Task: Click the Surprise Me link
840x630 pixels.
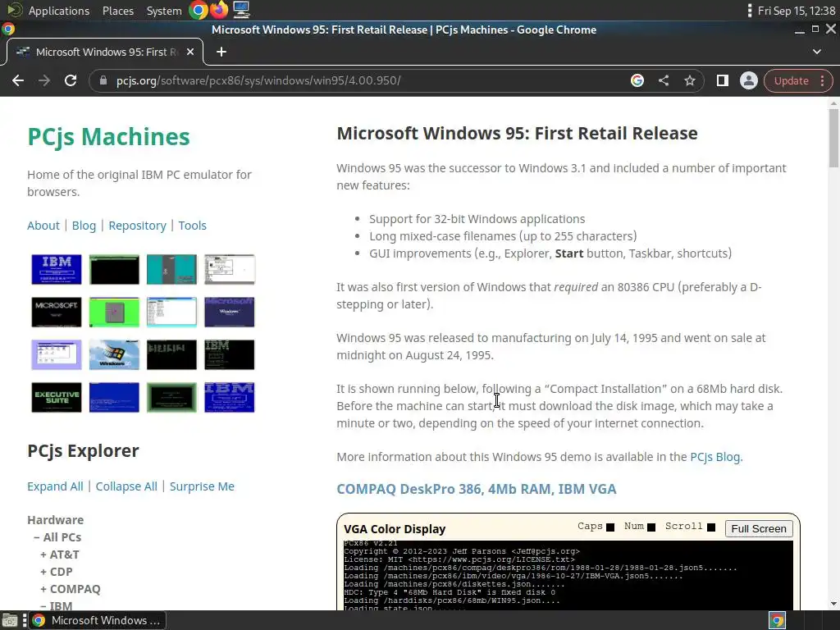Action: point(202,486)
